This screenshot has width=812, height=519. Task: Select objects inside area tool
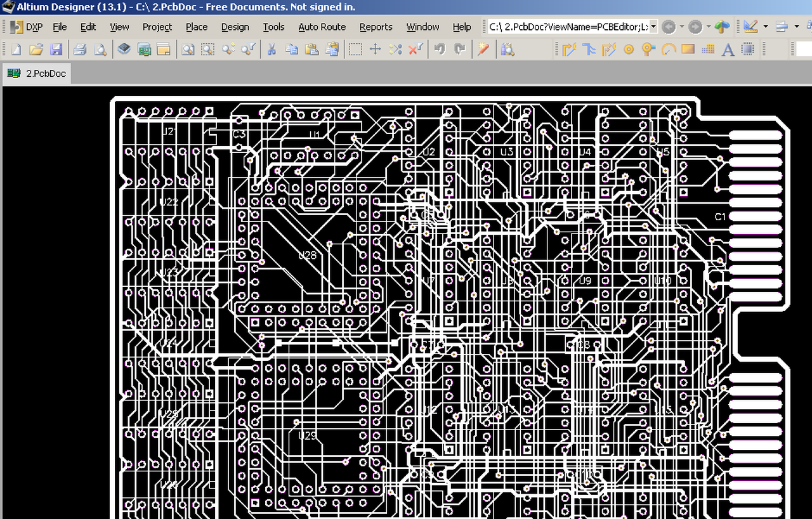pos(355,49)
